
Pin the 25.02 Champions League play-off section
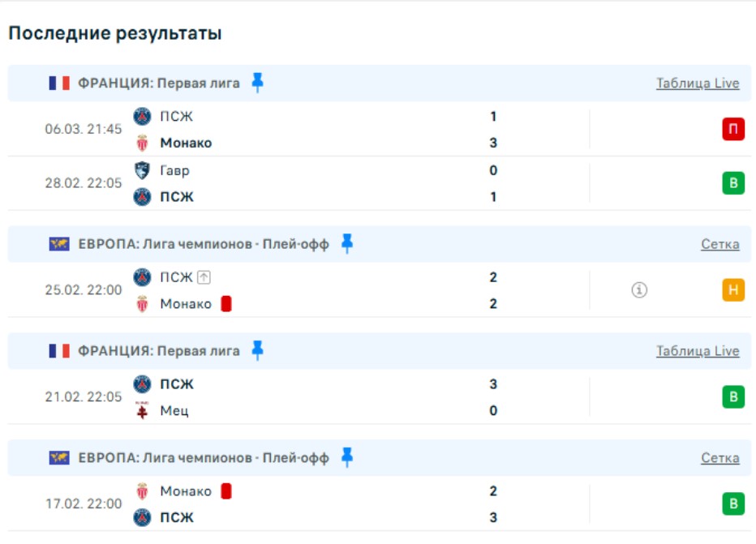[346, 243]
